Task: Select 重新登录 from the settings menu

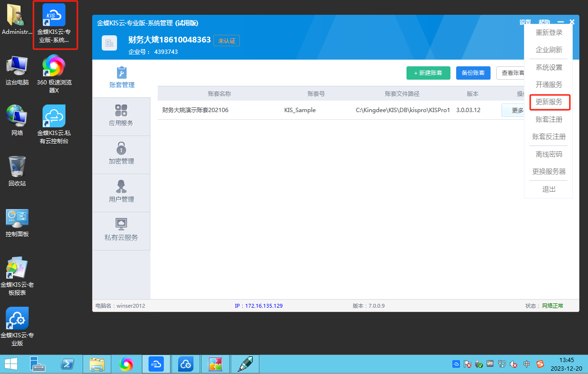Action: (x=549, y=33)
